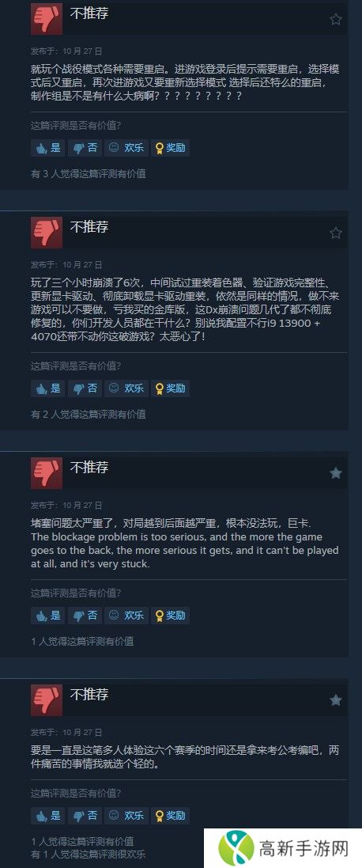The width and height of the screenshot is (362, 868).
Task: Click thumbs-down icon of second review
Action: 47,233
